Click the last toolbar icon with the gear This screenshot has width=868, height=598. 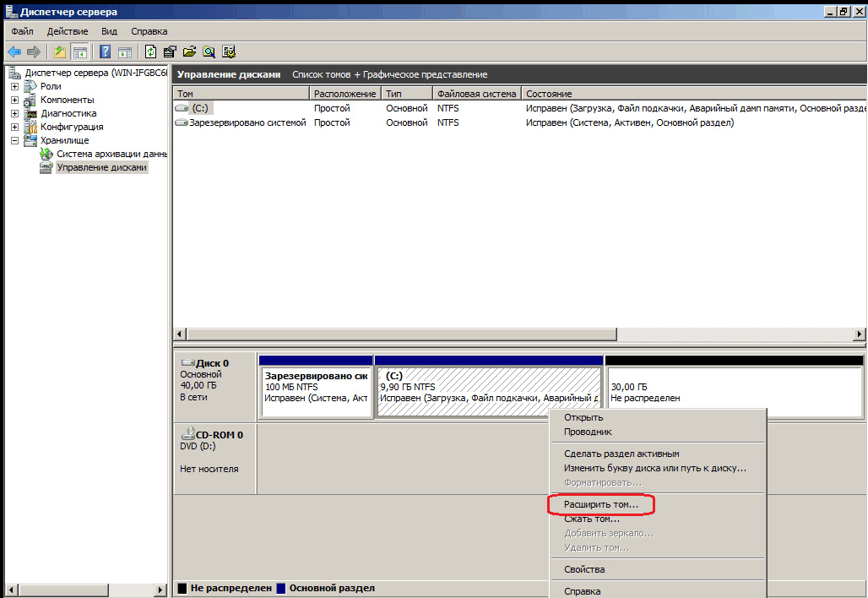229,52
